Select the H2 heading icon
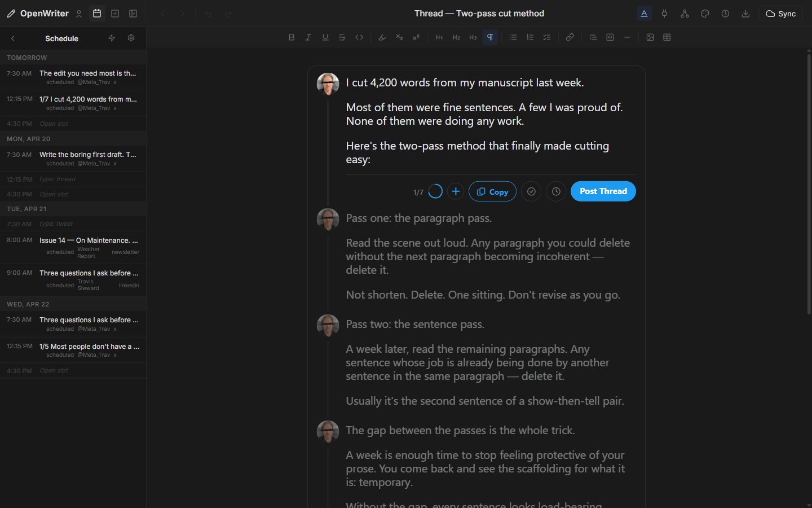 pyautogui.click(x=456, y=37)
